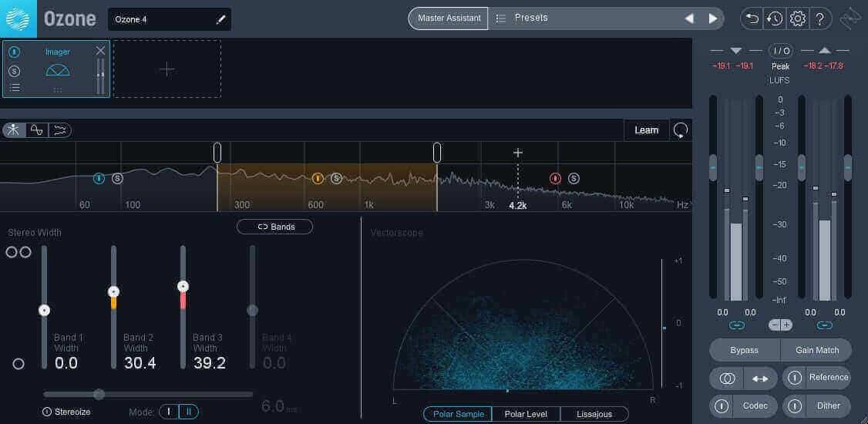Toggle Dither power button
Viewport: 868px width, 424px height.
coord(795,406)
